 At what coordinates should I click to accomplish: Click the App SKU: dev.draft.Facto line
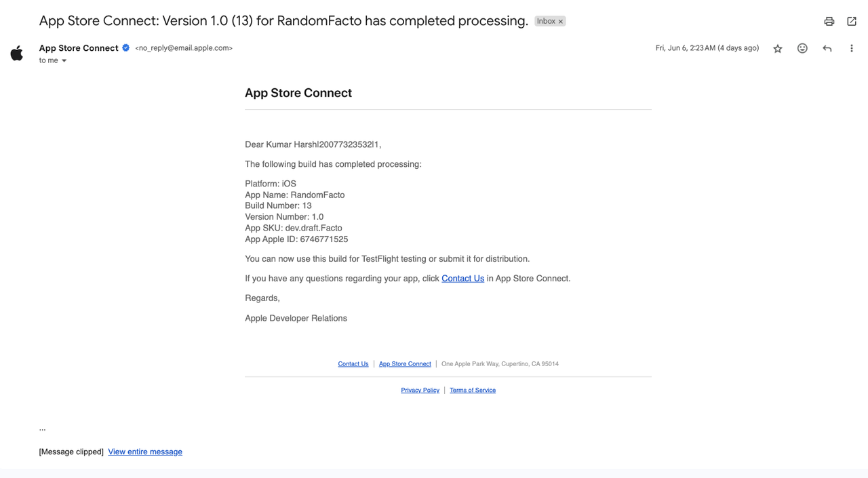tap(294, 228)
